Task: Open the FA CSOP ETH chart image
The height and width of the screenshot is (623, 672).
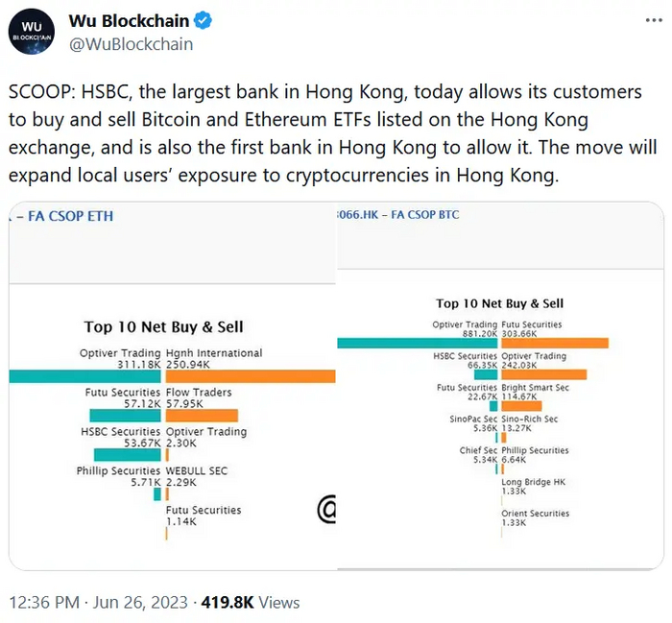Action: tap(173, 384)
